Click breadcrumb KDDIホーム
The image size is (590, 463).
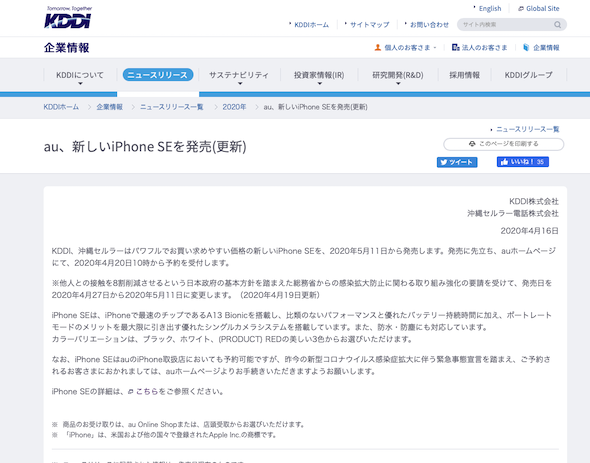click(x=61, y=107)
